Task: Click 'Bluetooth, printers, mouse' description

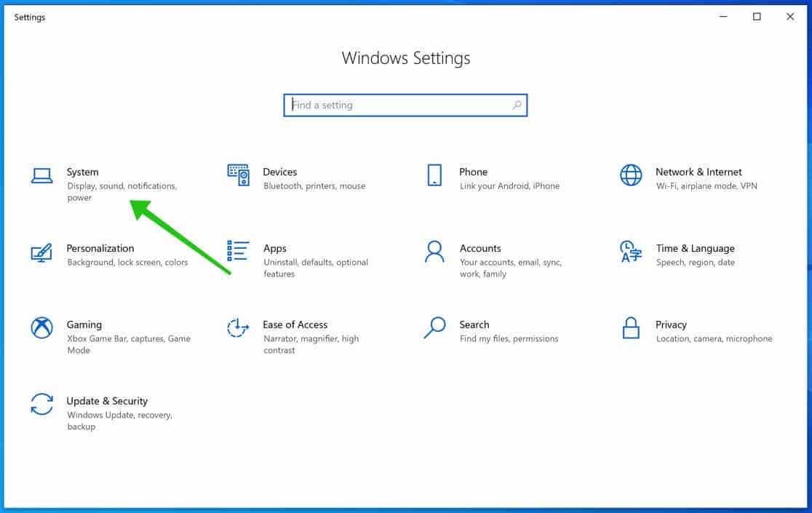Action: (314, 186)
